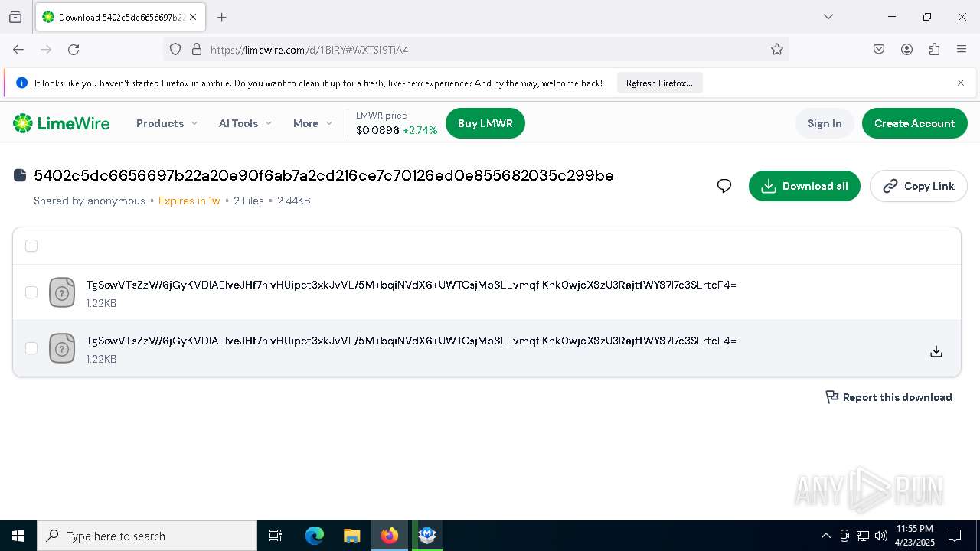This screenshot has width=980, height=551.
Task: Go back to the previous page
Action: 18,49
